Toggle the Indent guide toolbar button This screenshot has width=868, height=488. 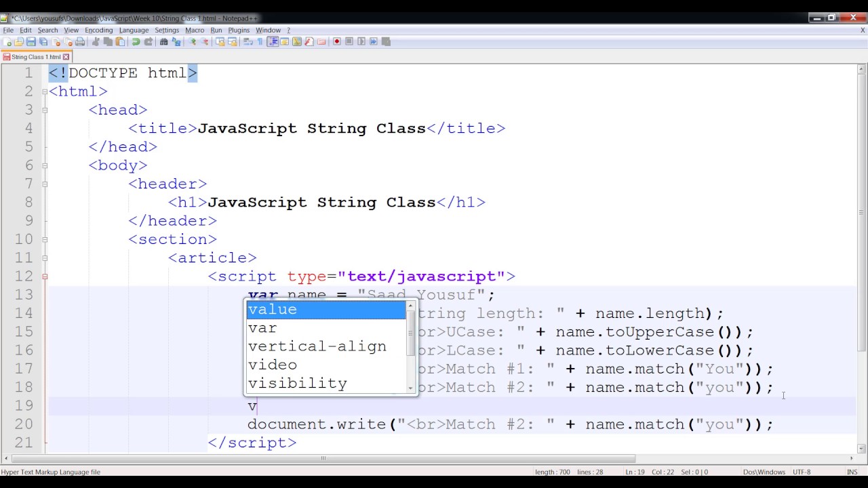click(273, 42)
